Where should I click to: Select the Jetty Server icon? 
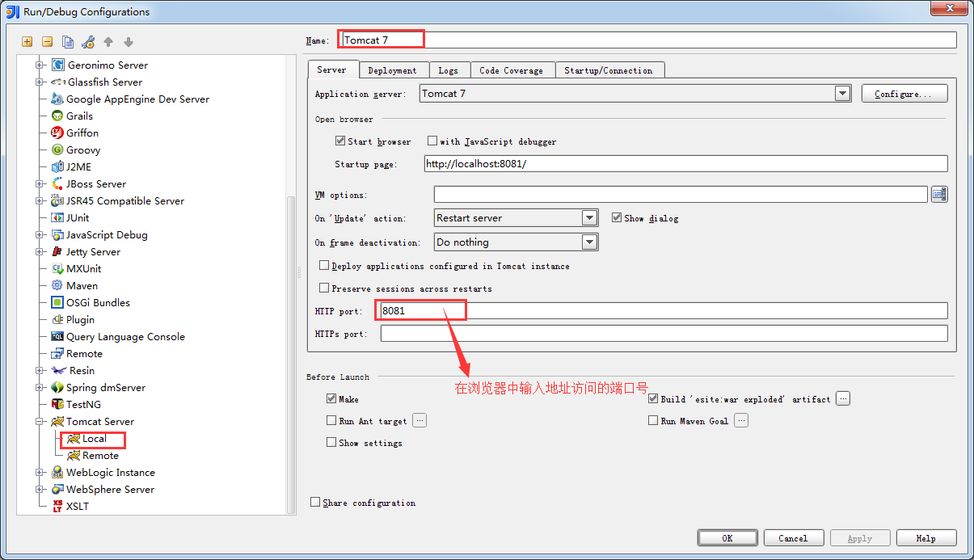pos(57,251)
